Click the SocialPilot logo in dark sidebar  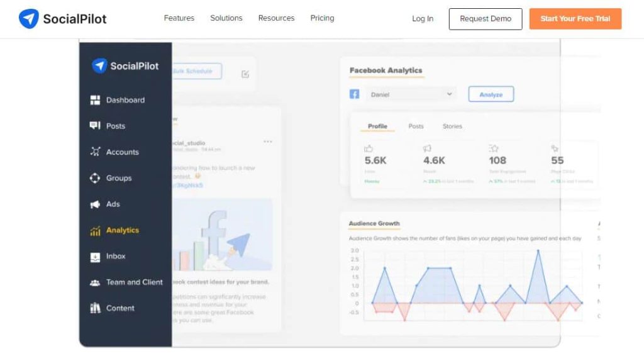pos(125,65)
